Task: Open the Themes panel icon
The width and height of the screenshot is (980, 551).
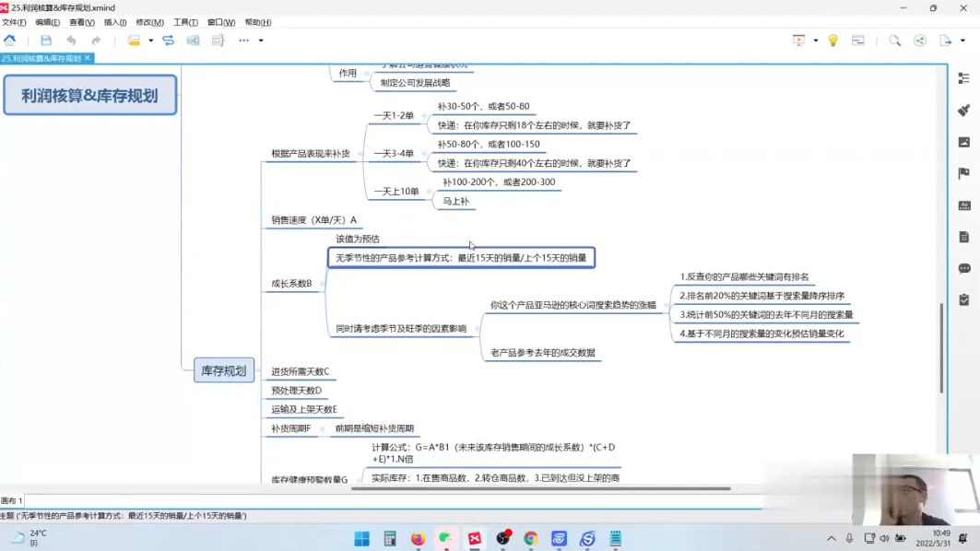Action: (x=963, y=205)
